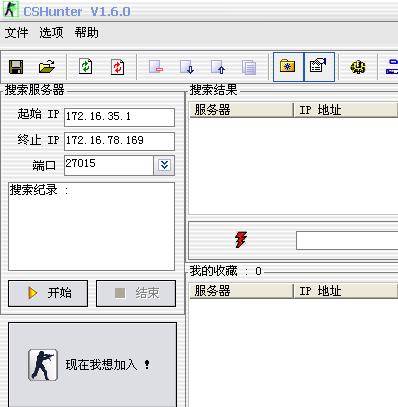
Task: Click the red lightning bolt icon
Action: [241, 240]
